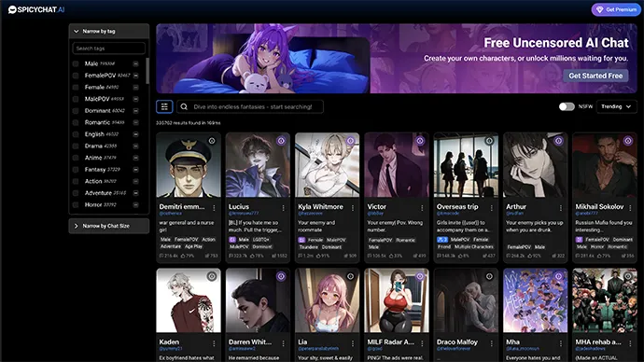Image resolution: width=644 pixels, height=362 pixels.
Task: Open the MHA rehab a... character title
Action: coord(598,341)
